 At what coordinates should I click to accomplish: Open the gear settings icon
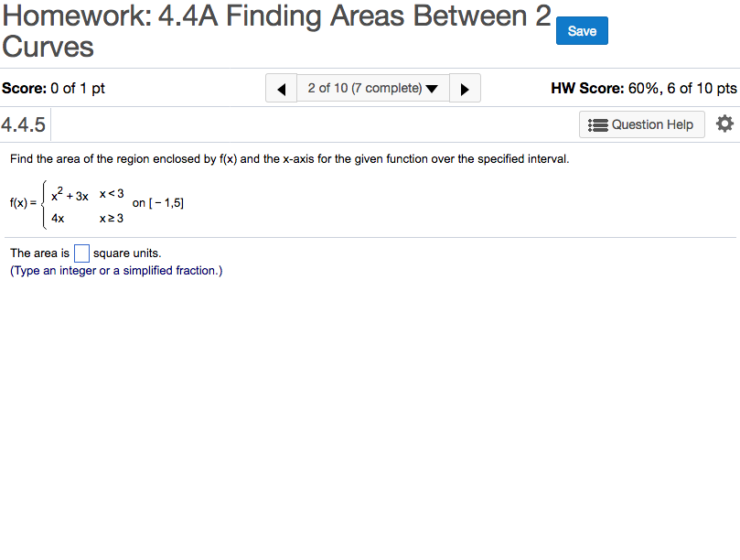tap(724, 124)
